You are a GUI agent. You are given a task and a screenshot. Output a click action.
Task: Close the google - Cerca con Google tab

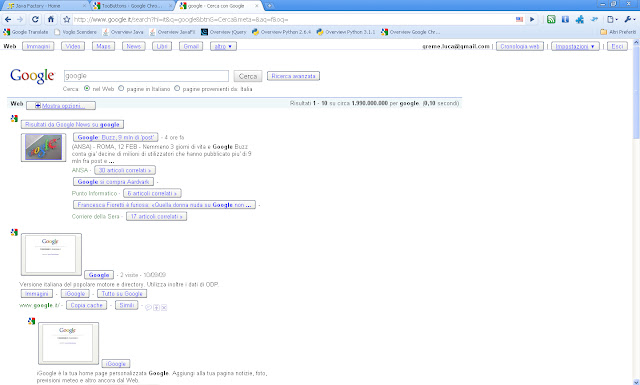point(256,6)
